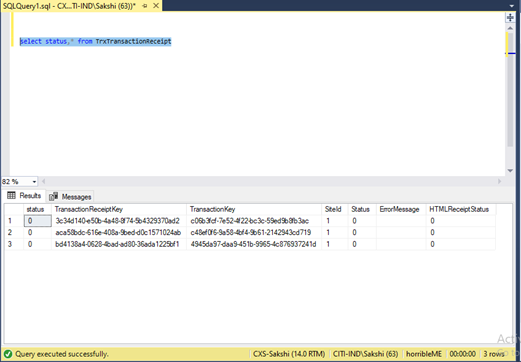Select the SiteId column header

point(335,209)
